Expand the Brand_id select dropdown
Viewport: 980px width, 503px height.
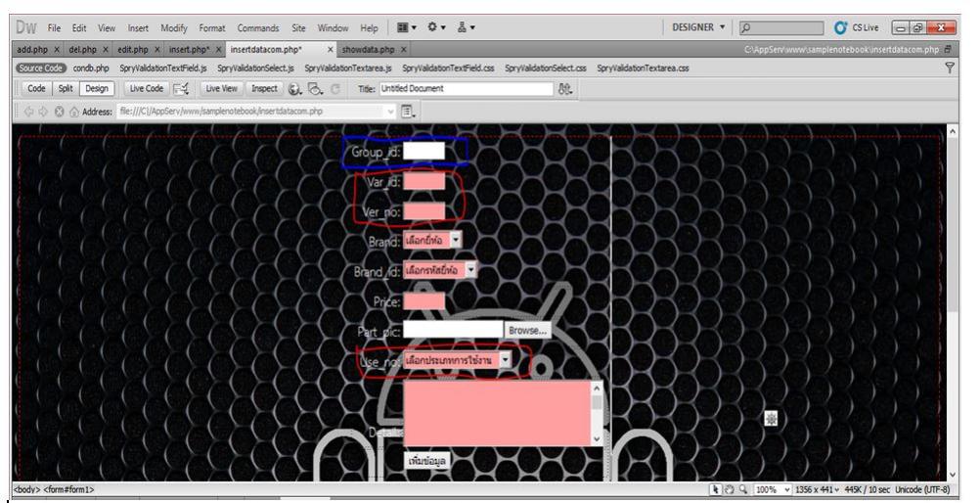(471, 270)
